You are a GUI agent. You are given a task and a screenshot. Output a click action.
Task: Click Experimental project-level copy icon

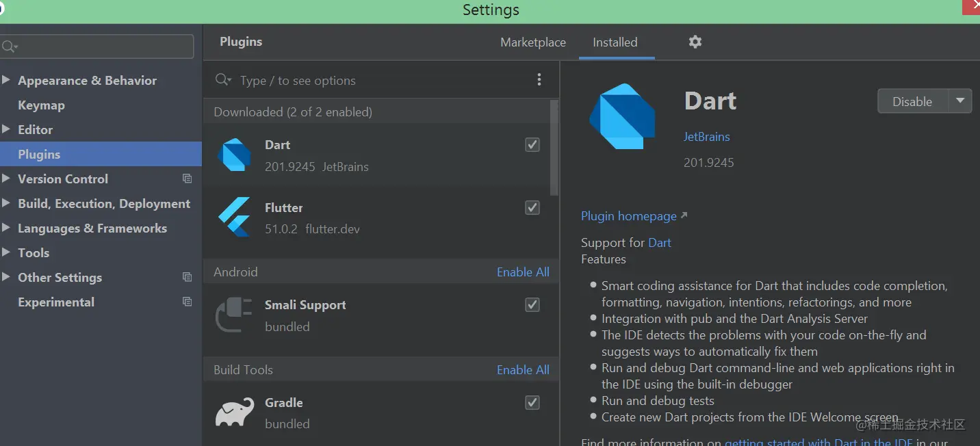click(187, 302)
